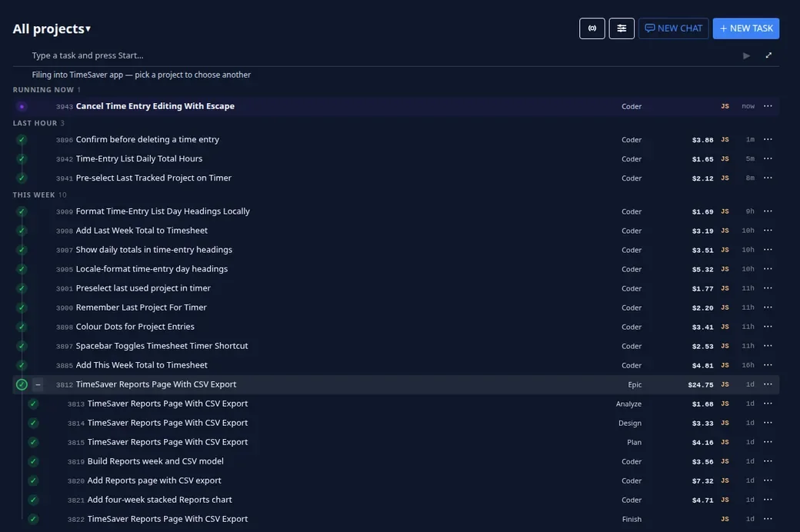
Task: Open more options for Add four-week stacked chart
Action: point(768,500)
